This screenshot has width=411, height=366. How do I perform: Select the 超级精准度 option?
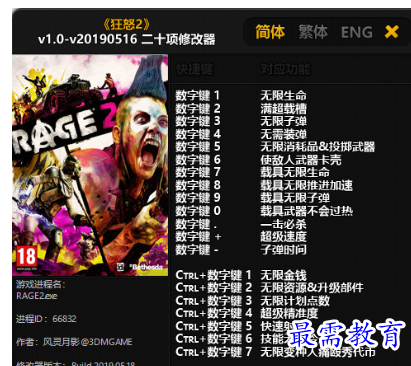289,313
